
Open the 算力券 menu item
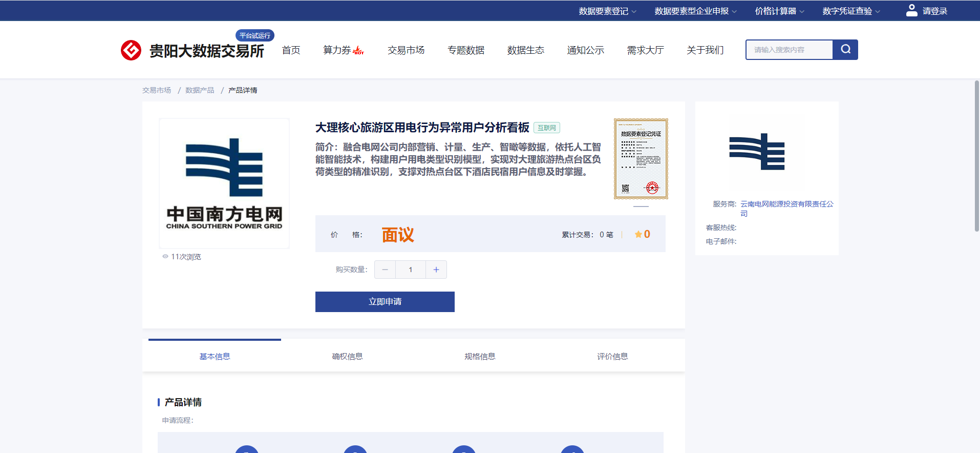pos(337,50)
